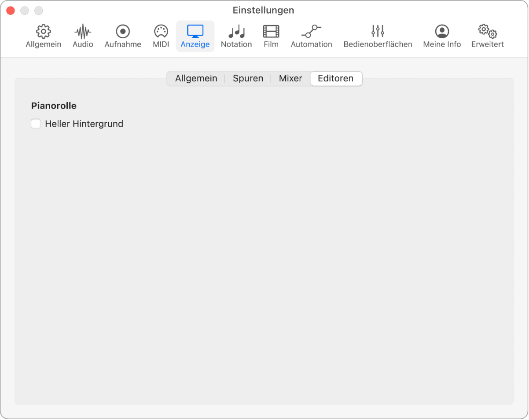The height and width of the screenshot is (420, 529).
Task: Open the Aufnahme recording settings pane
Action: coord(123,37)
